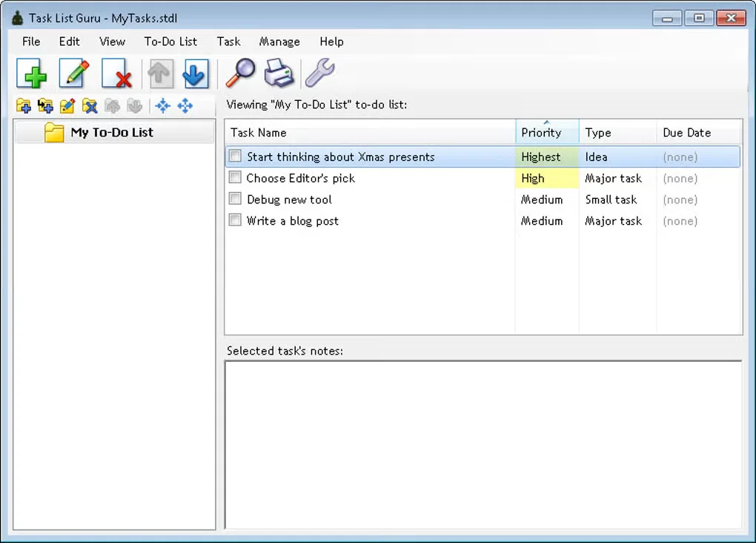This screenshot has width=756, height=543.
Task: Click the 'Small task' type cell
Action: point(611,200)
